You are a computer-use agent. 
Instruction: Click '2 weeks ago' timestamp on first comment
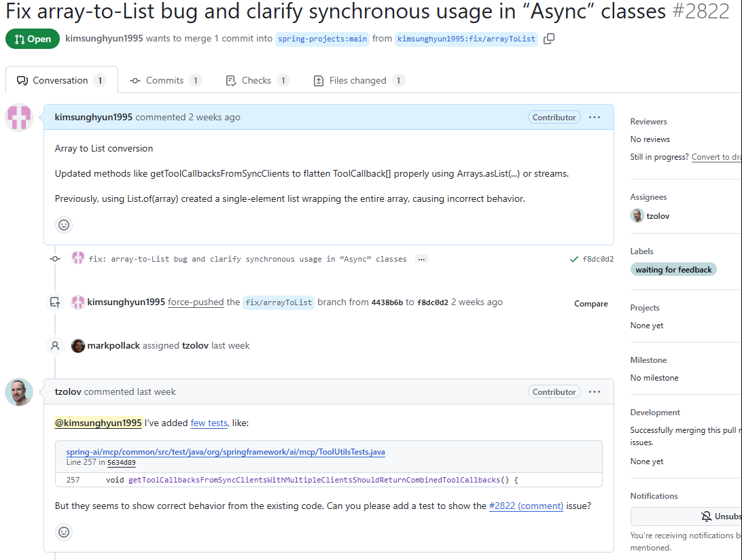coord(214,117)
